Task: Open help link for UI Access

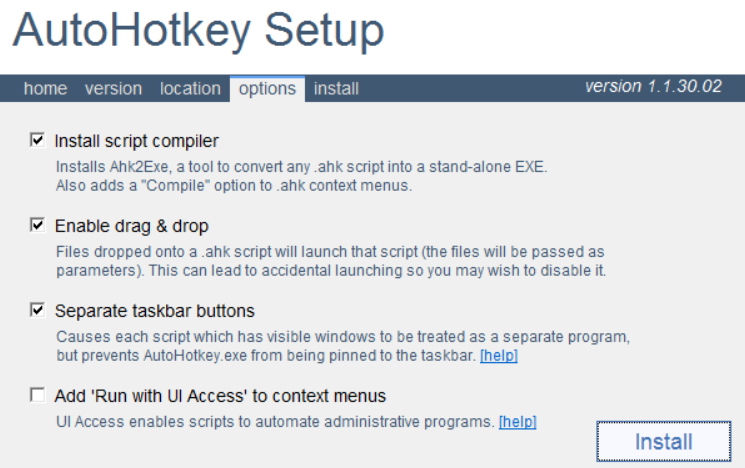Action: [x=517, y=422]
